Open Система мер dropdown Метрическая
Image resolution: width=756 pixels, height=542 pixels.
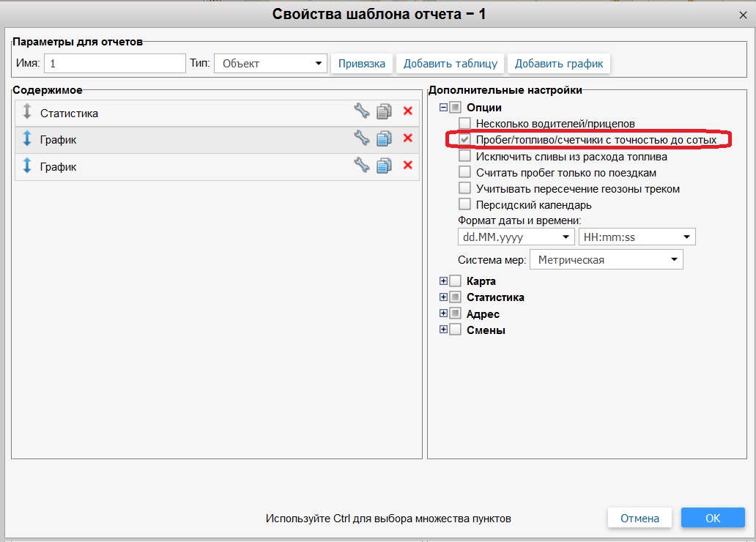[x=606, y=260]
